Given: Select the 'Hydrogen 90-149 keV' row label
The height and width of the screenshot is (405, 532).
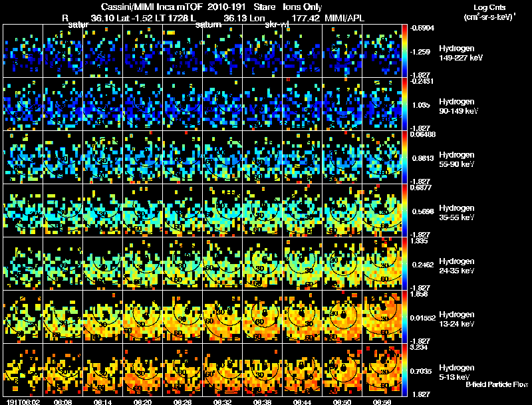Looking at the screenshot, I should [x=458, y=106].
